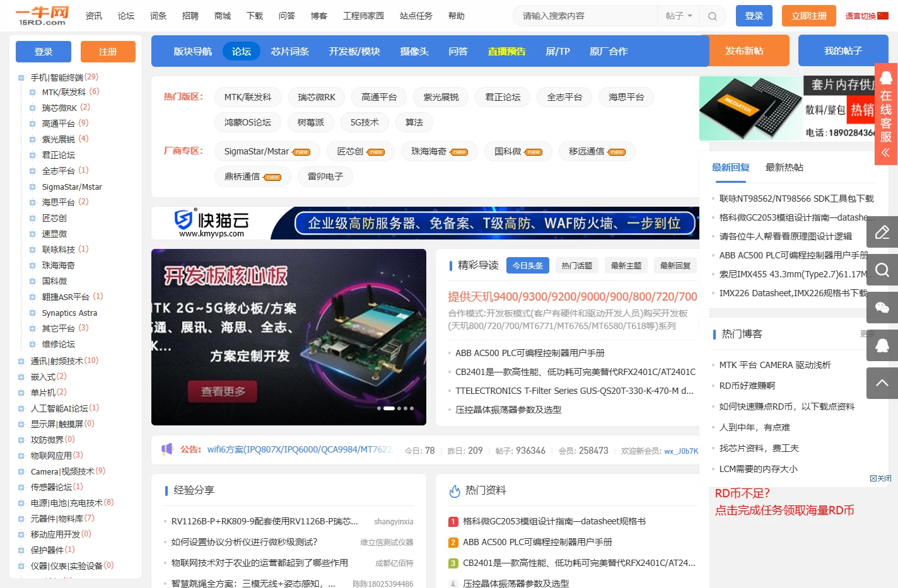Open welcome member wx_J0b7K link
The height and width of the screenshot is (588, 898).
point(681,451)
